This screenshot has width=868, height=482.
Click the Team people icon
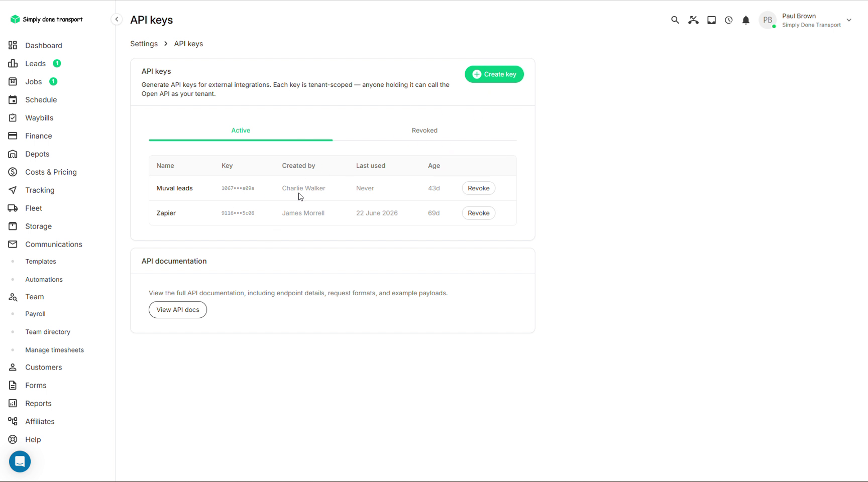(13, 297)
